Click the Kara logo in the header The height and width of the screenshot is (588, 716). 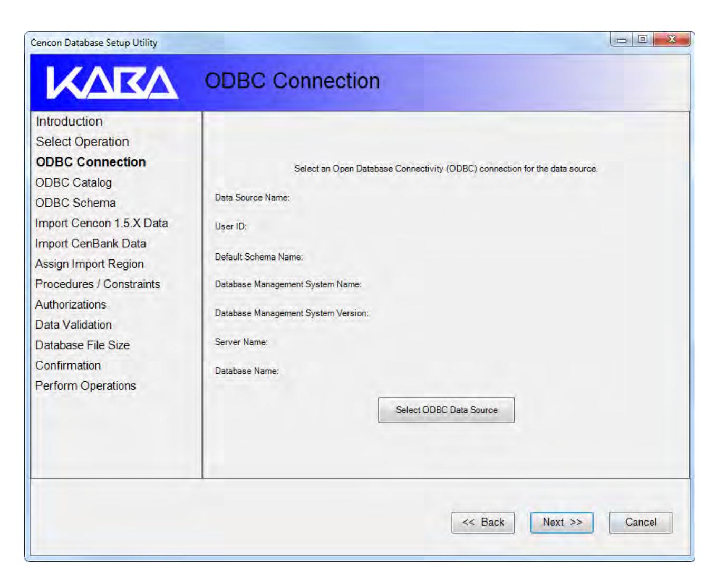click(x=112, y=84)
